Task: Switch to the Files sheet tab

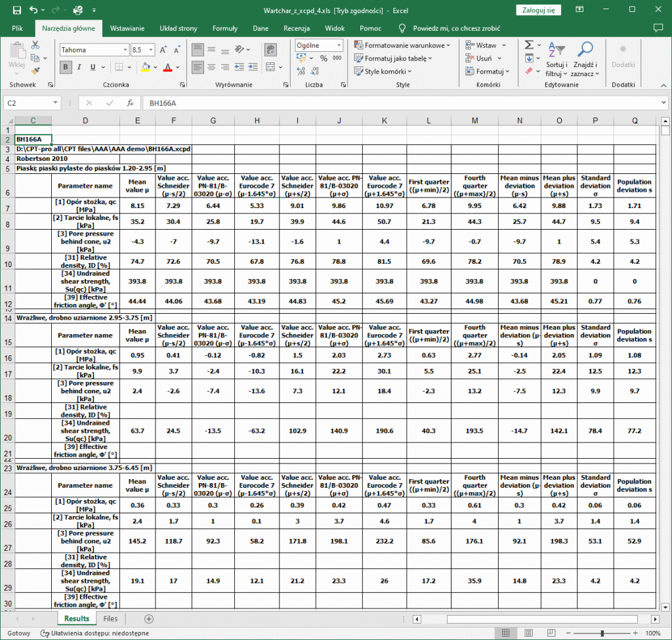Action: click(110, 618)
